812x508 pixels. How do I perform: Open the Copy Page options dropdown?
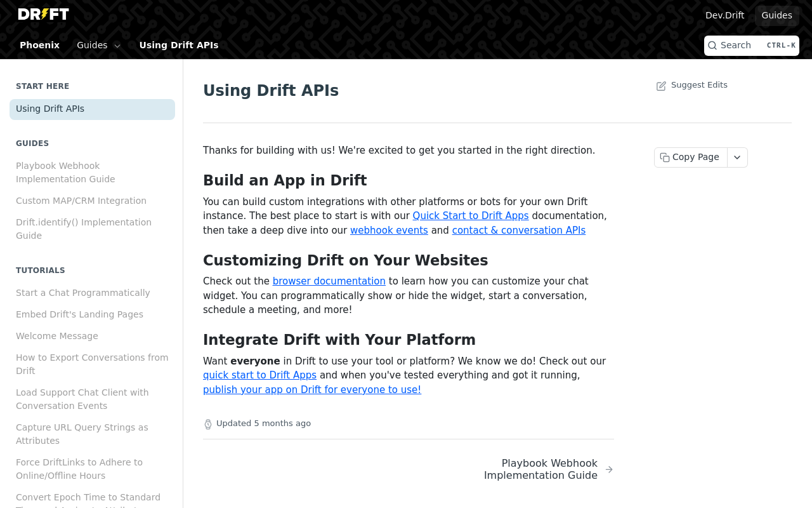(737, 157)
